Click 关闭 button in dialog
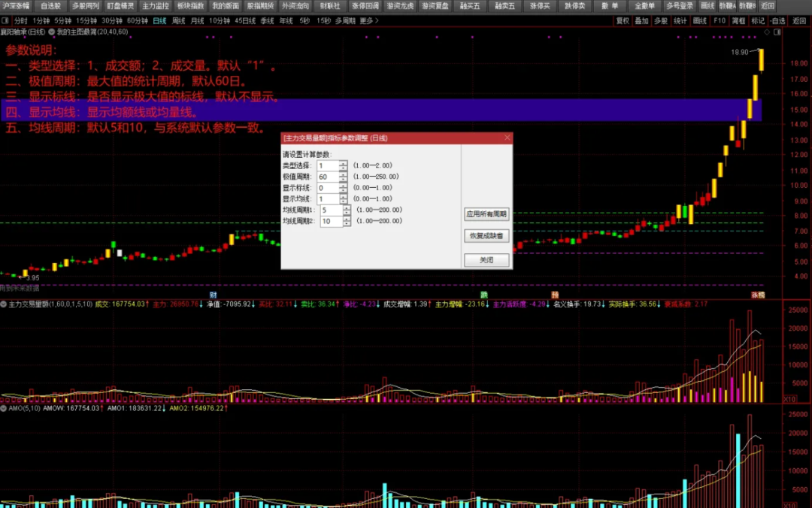This screenshot has width=812, height=508. pos(486,260)
